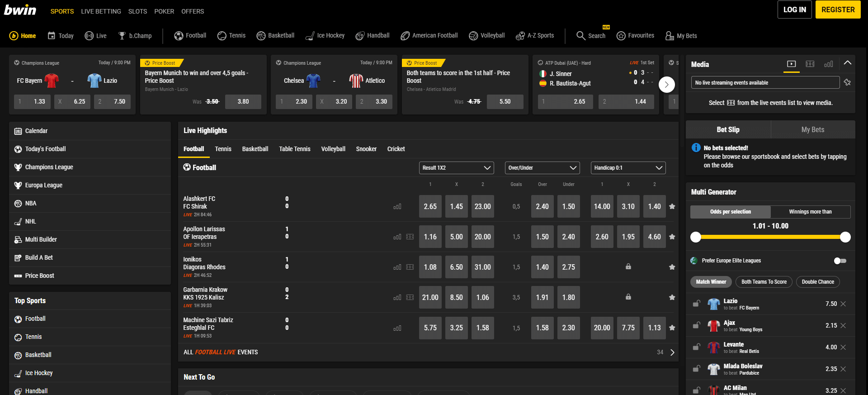Select Match Winner filter chip
This screenshot has height=395, width=868.
(x=711, y=282)
